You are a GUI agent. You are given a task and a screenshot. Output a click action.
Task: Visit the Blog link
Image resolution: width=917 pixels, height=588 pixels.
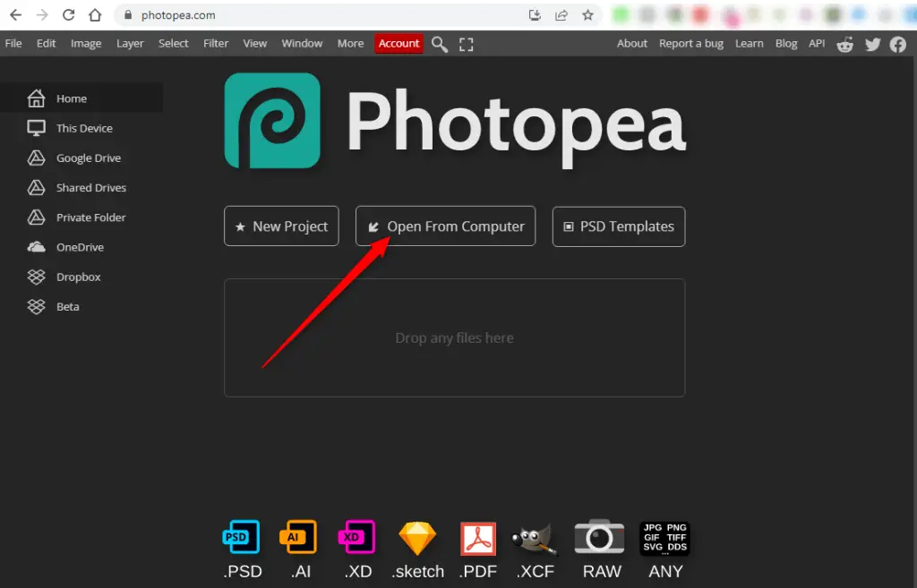[786, 43]
